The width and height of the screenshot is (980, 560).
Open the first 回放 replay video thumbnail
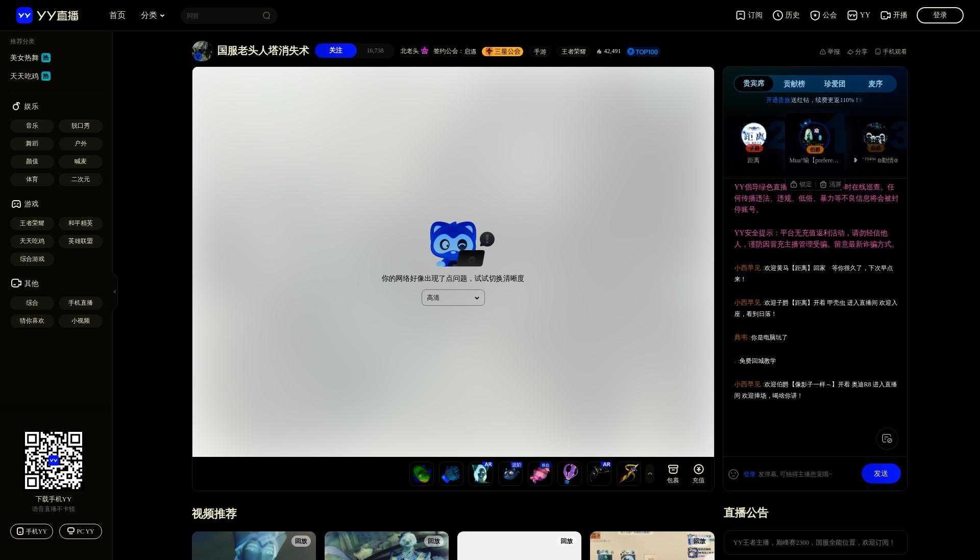[254, 546]
